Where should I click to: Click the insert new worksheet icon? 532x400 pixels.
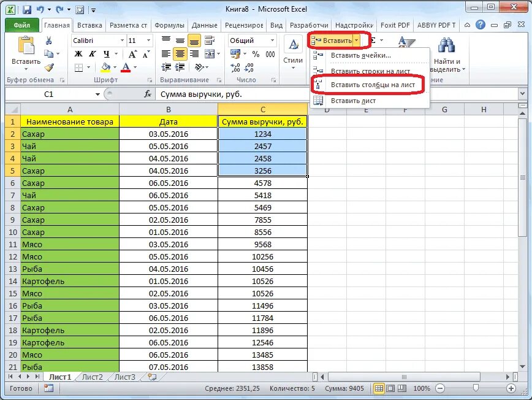(153, 377)
